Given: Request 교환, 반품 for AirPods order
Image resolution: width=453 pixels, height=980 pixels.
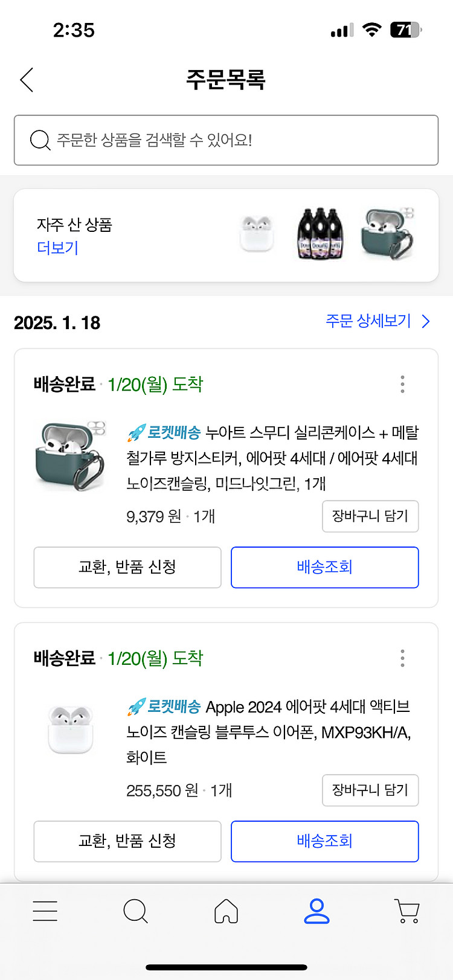Looking at the screenshot, I should click(127, 841).
